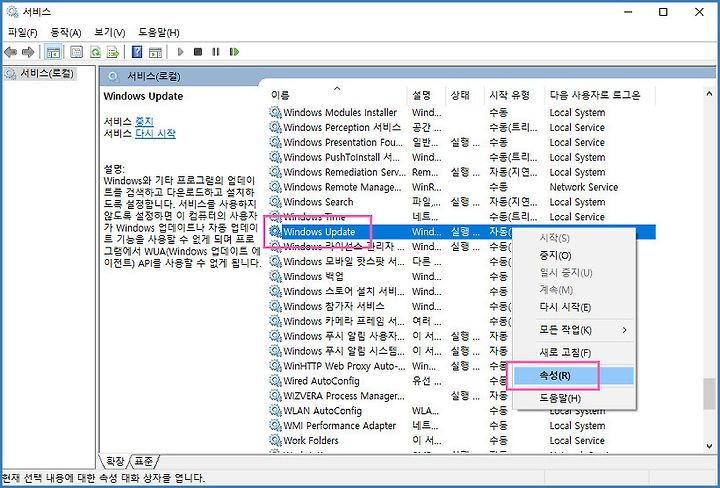Choose 중지(O) in the context menu
This screenshot has width=720, height=488.
click(x=574, y=255)
